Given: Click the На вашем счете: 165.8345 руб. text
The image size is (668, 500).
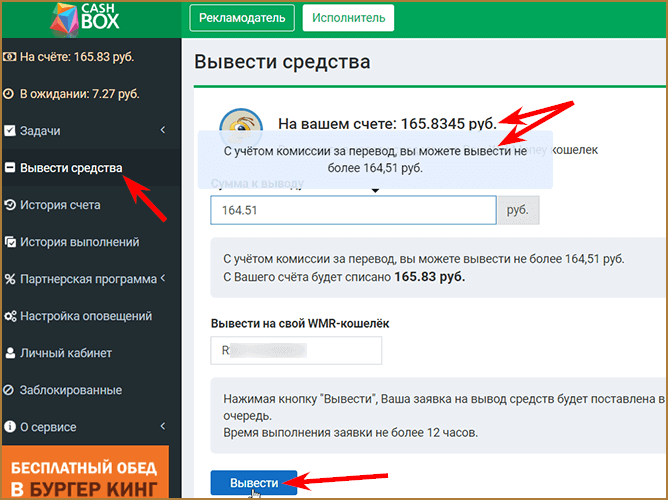Looking at the screenshot, I should 387,124.
